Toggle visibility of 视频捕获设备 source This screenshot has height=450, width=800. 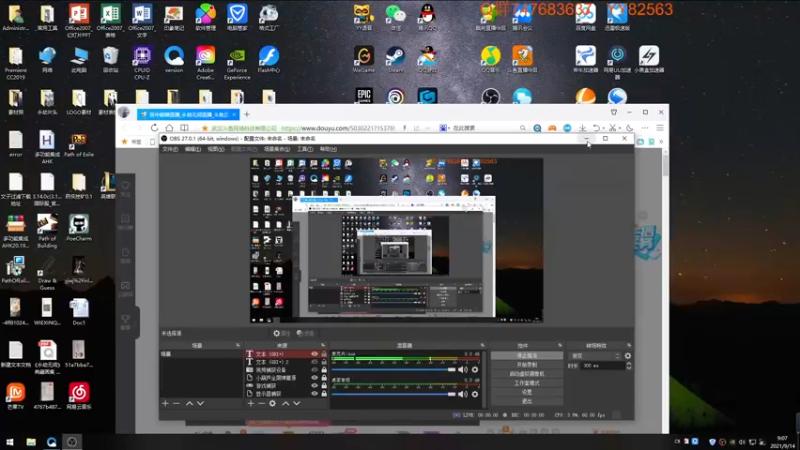(x=314, y=370)
